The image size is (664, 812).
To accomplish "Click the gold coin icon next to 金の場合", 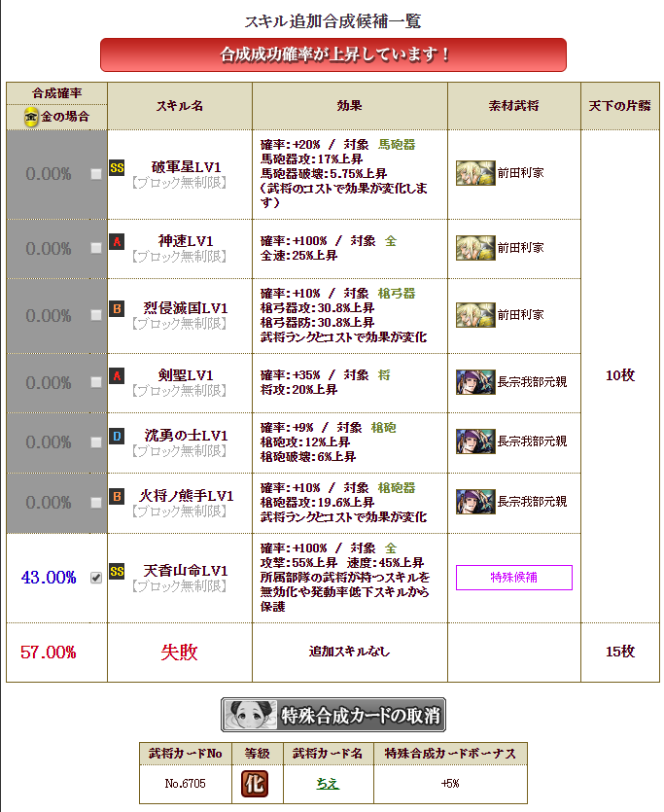I will [x=31, y=117].
